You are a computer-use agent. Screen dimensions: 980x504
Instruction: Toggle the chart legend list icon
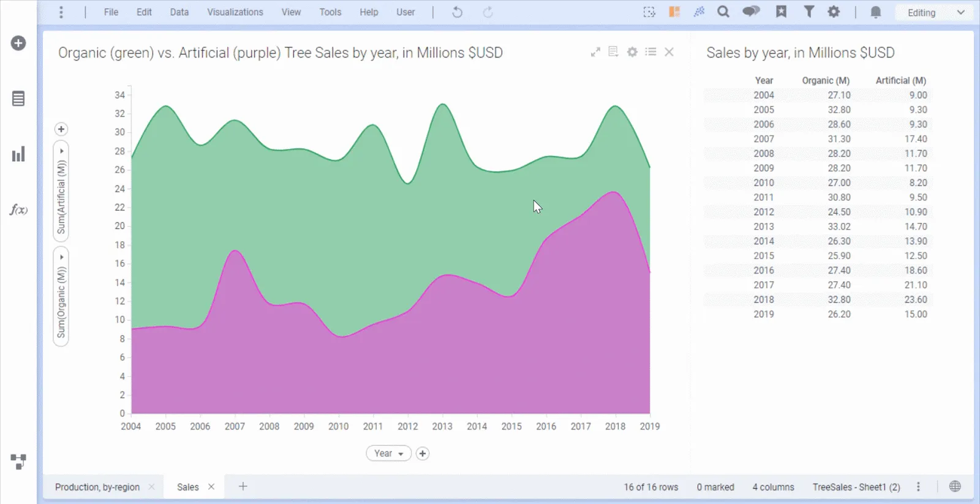pos(650,52)
